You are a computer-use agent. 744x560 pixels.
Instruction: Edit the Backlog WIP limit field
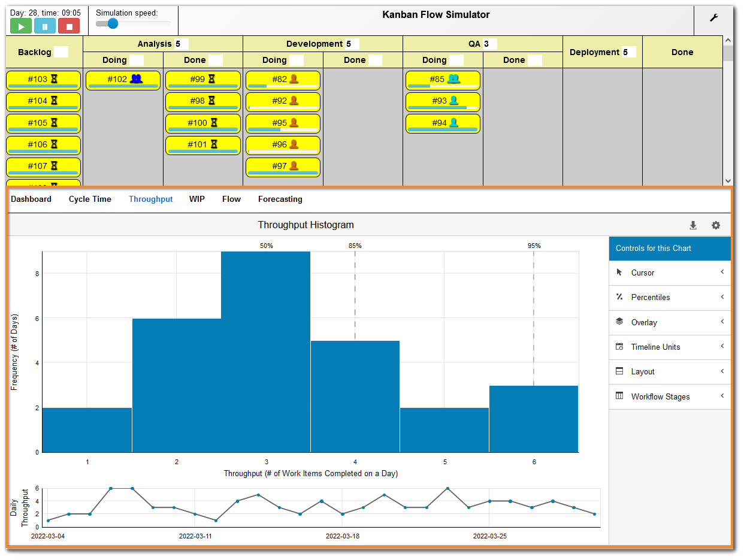point(61,52)
